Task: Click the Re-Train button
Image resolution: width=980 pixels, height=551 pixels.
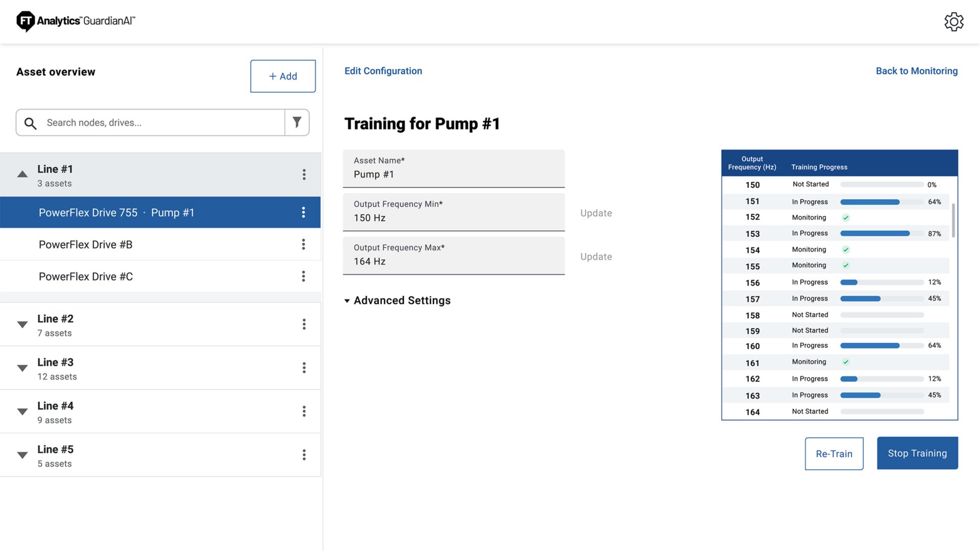Action: click(x=834, y=453)
